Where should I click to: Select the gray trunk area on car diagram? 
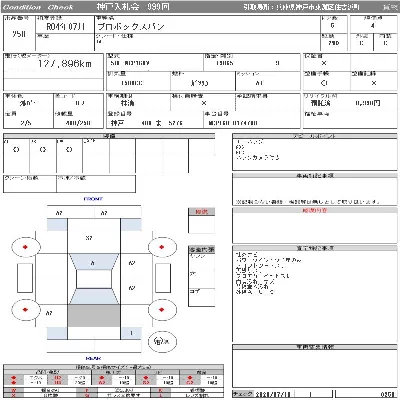[x=94, y=315]
